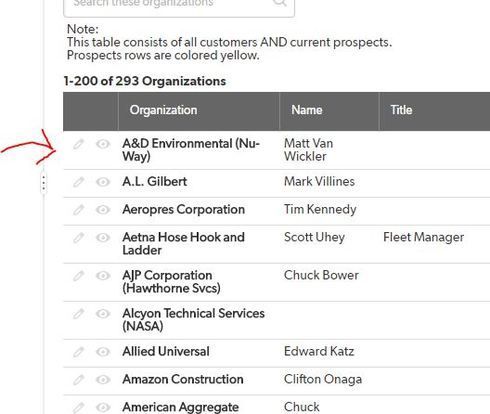The height and width of the screenshot is (414, 490).
Task: Click the vertical dots panel handle
Action: pos(44,183)
